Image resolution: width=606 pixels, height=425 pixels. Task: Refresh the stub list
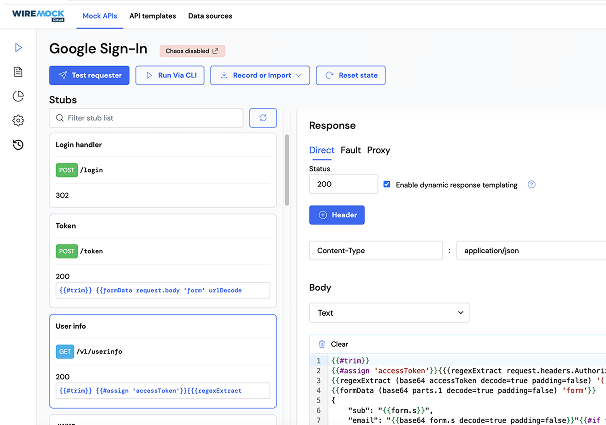click(x=262, y=118)
